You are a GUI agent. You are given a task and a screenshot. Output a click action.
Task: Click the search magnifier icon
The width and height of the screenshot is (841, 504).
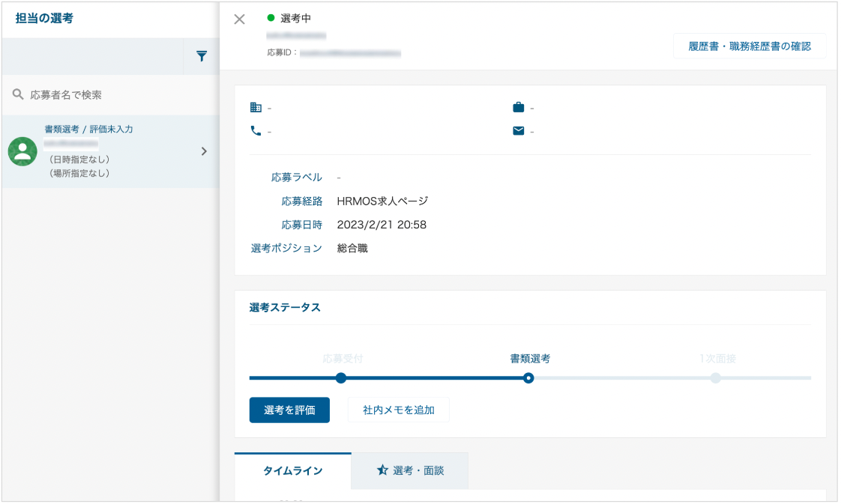pyautogui.click(x=18, y=94)
